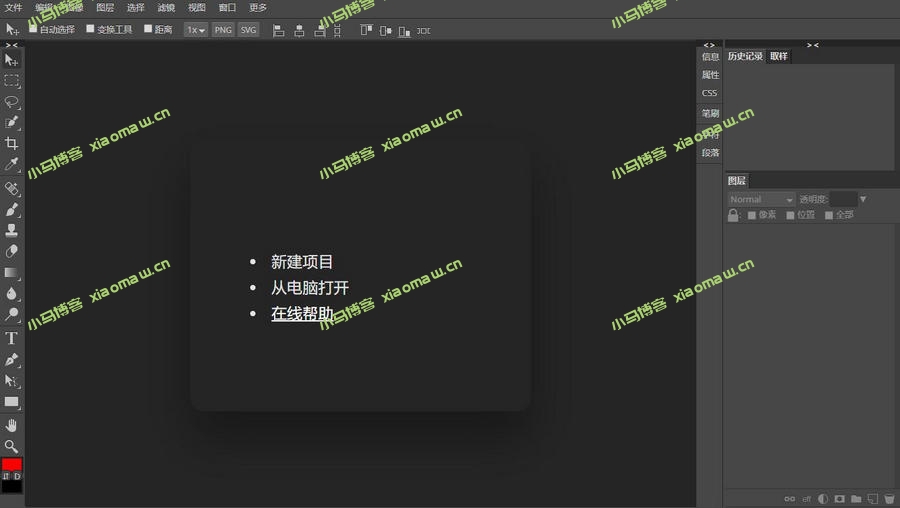Click the trash icon in layers panel
Viewport: 900px width, 508px height.
tap(889, 498)
